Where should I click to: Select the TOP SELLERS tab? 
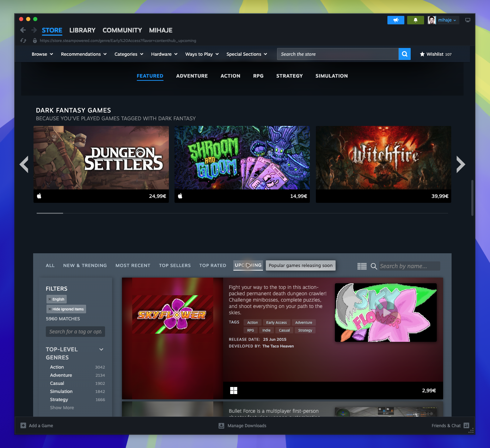[x=175, y=265]
